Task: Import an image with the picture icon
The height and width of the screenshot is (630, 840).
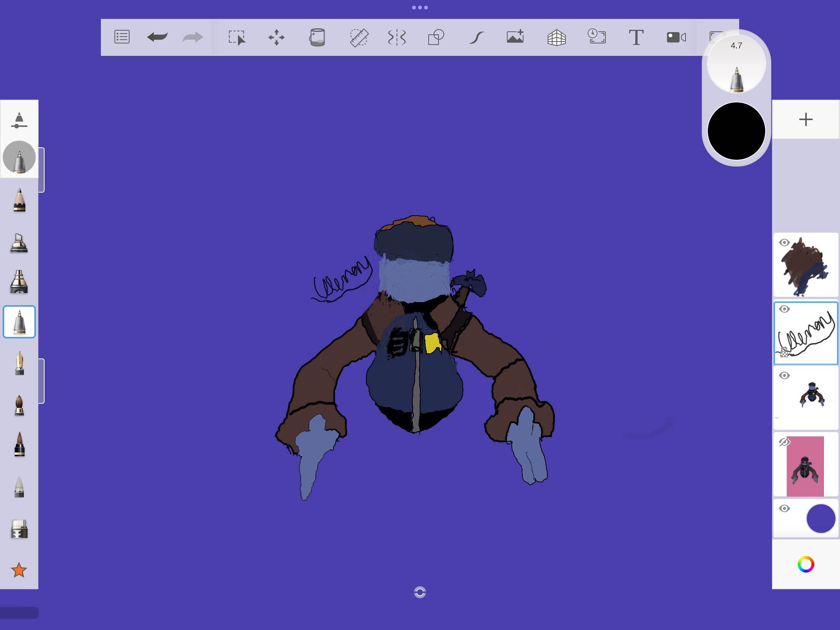Action: click(x=515, y=37)
